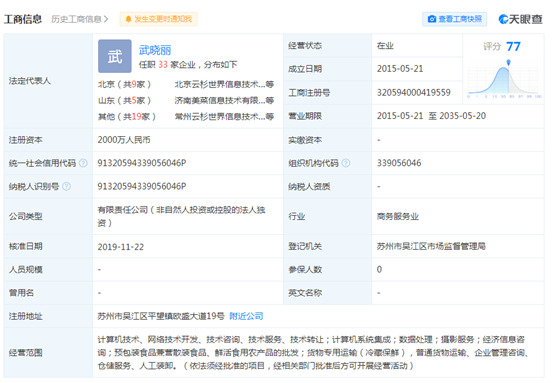Click the 核准日期 value 2019-11-22
The height and width of the screenshot is (383, 554).
tap(120, 247)
